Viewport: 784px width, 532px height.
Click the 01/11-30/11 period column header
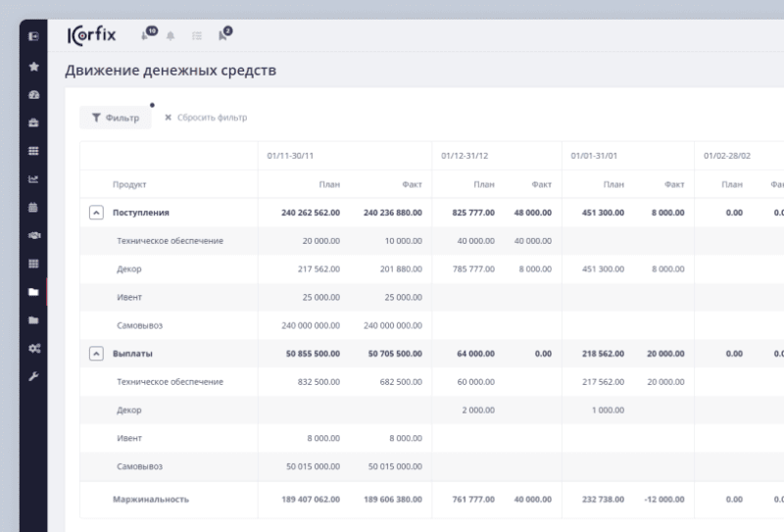[290, 156]
